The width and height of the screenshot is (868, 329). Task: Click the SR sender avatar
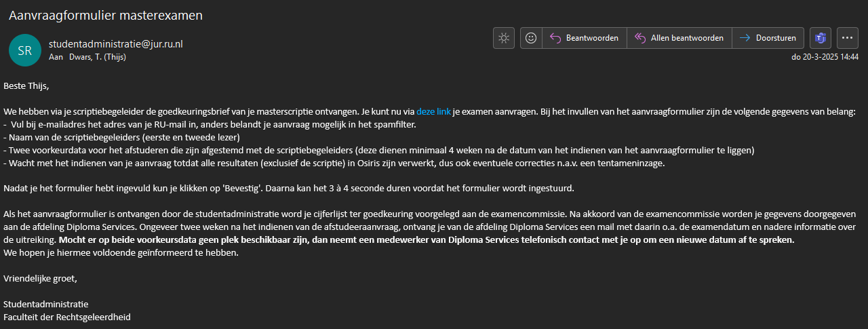click(25, 50)
